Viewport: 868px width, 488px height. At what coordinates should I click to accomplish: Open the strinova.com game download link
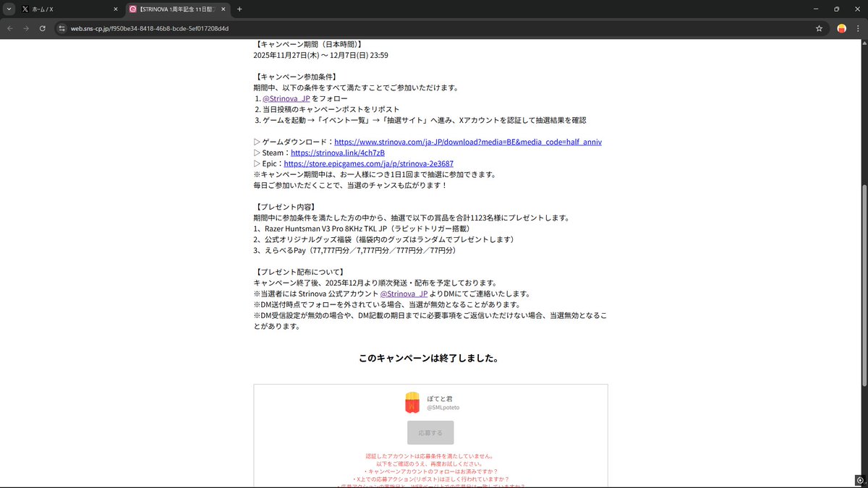(468, 142)
